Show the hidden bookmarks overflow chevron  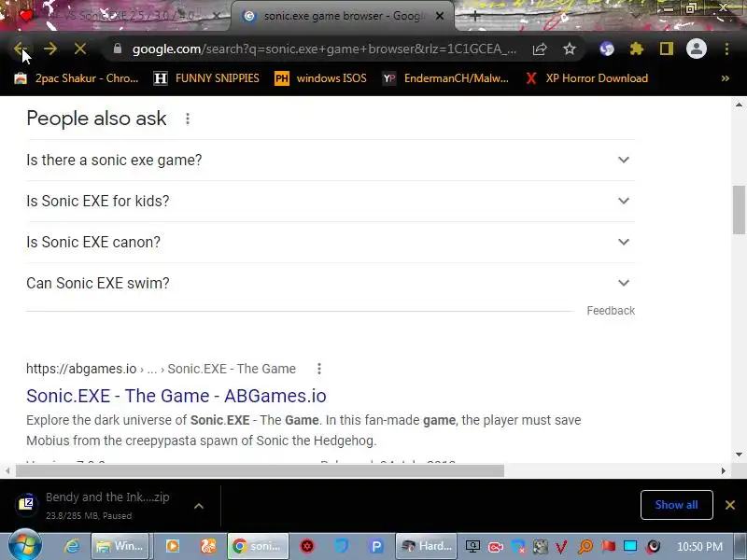pyautogui.click(x=726, y=78)
